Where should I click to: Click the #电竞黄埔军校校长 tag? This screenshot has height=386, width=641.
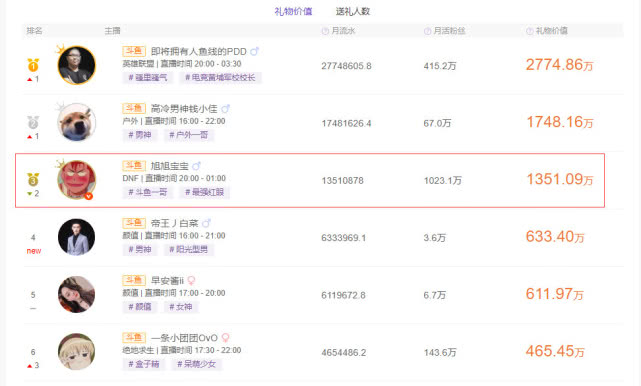pyautogui.click(x=220, y=78)
